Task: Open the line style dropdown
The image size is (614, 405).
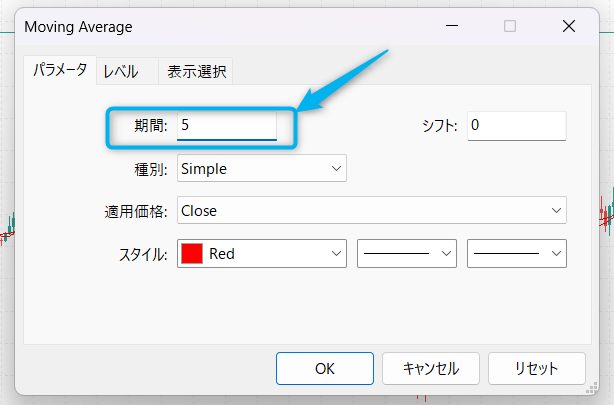Action: pyautogui.click(x=406, y=254)
